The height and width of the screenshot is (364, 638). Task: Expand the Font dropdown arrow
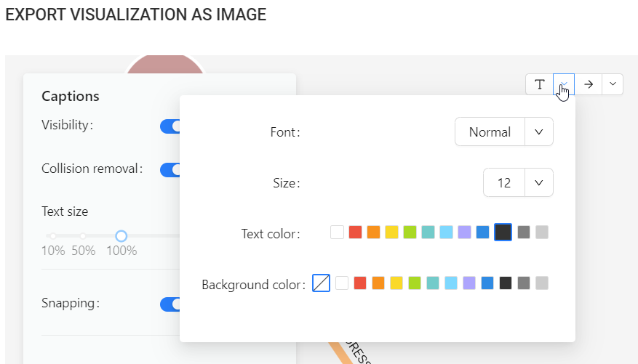539,132
